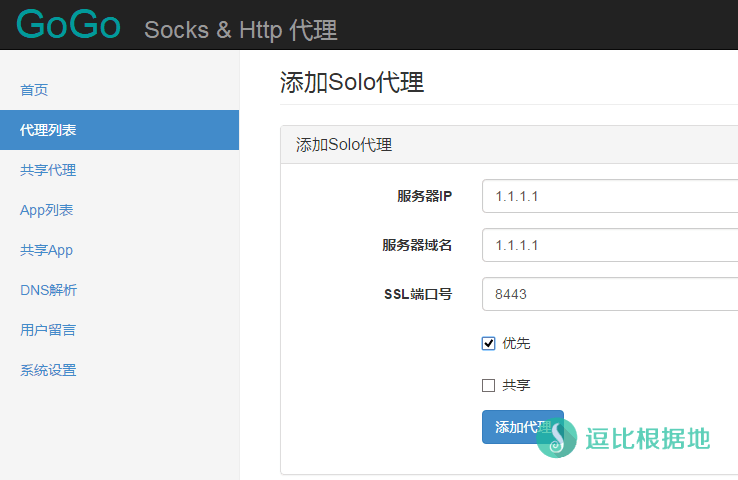This screenshot has width=738, height=480.
Task: Go to the 首页 sidebar page
Action: tap(34, 90)
